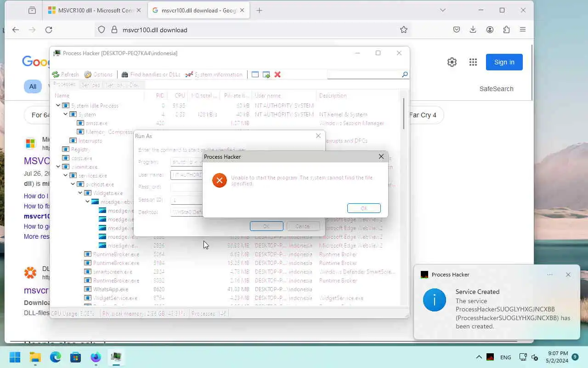Click the search magnifier in Process Hacker

click(x=405, y=75)
